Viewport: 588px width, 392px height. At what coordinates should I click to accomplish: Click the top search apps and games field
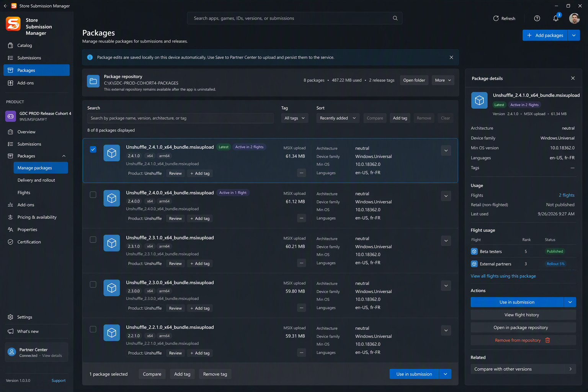pos(294,18)
